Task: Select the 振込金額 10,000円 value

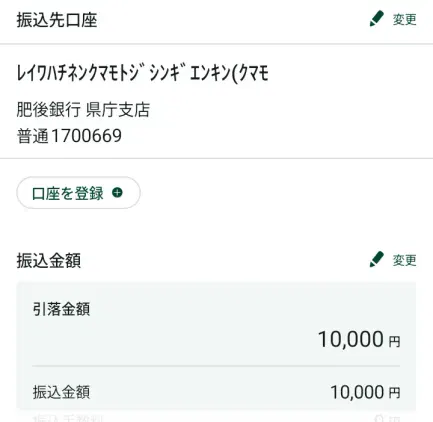Action: pyautogui.click(x=365, y=392)
